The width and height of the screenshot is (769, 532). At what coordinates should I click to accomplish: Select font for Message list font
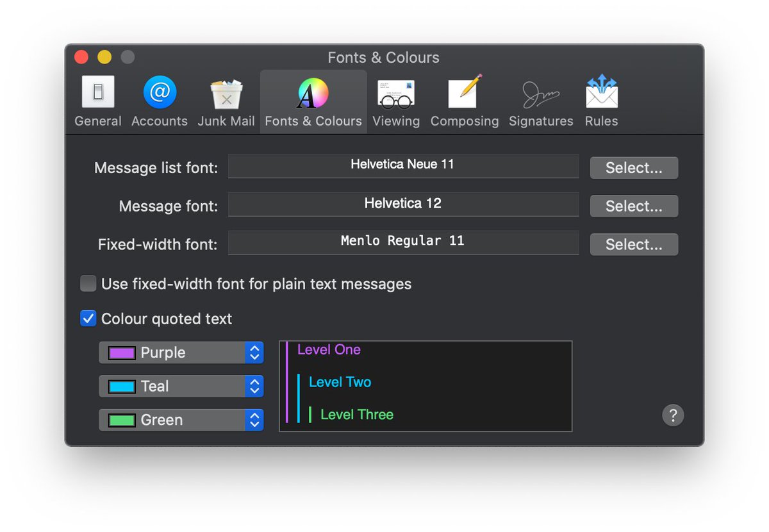click(634, 168)
